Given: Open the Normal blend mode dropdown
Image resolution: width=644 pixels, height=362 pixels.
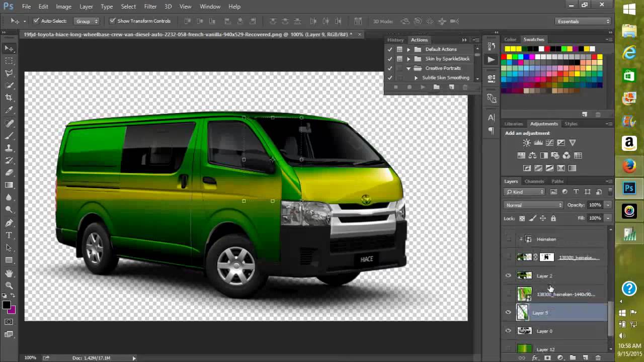Looking at the screenshot, I should [x=533, y=205].
